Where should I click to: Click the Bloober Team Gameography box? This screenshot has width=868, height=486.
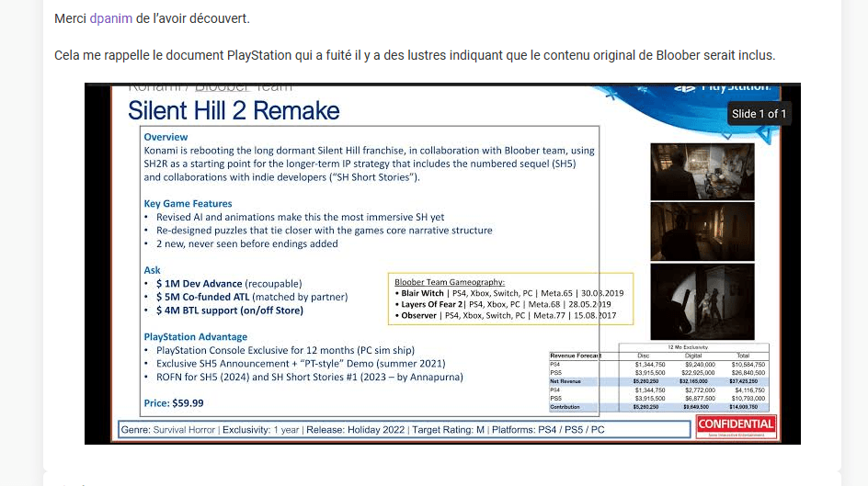point(510,299)
